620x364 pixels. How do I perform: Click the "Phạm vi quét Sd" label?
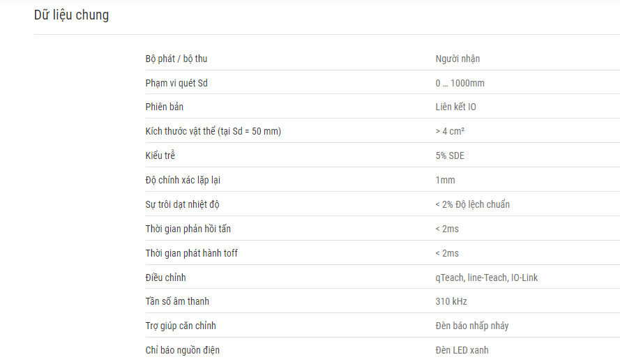[176, 83]
